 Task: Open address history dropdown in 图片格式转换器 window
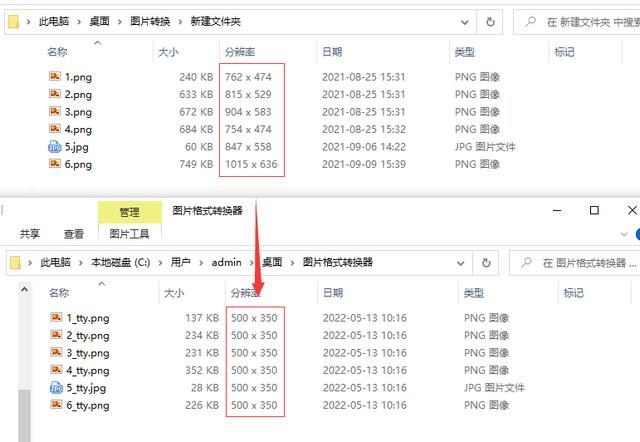[460, 263]
